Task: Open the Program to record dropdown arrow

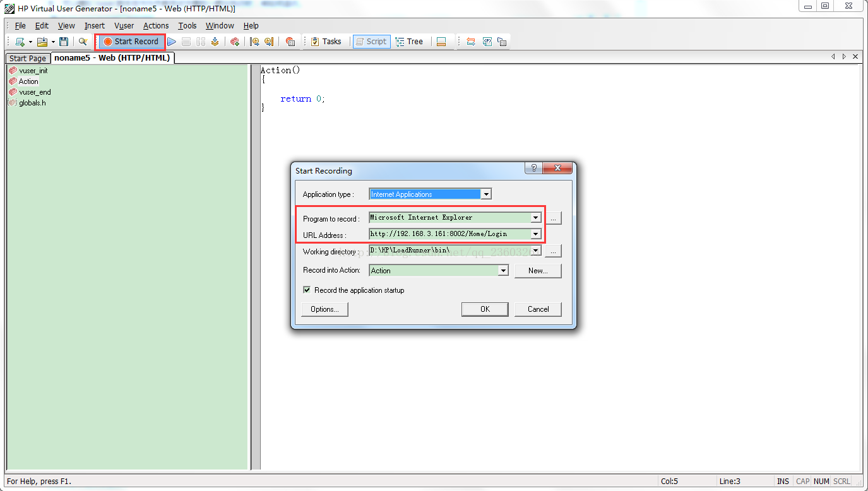Action: pyautogui.click(x=536, y=218)
